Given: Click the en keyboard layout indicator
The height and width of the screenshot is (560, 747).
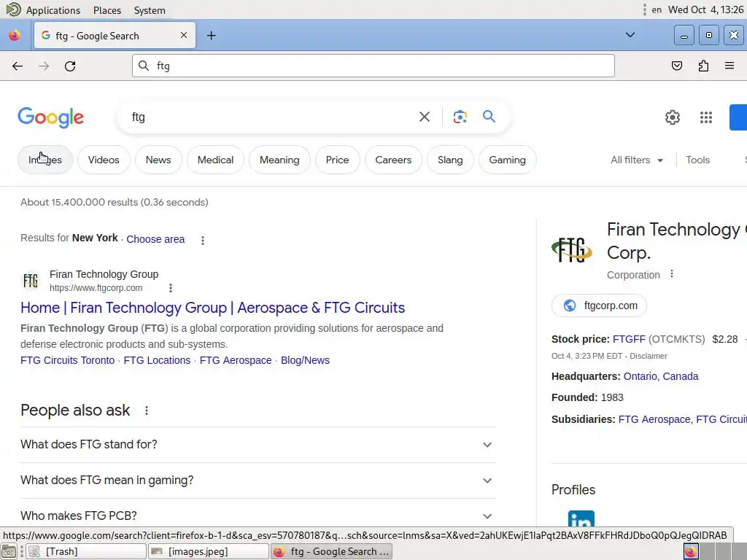Looking at the screenshot, I should [657, 9].
